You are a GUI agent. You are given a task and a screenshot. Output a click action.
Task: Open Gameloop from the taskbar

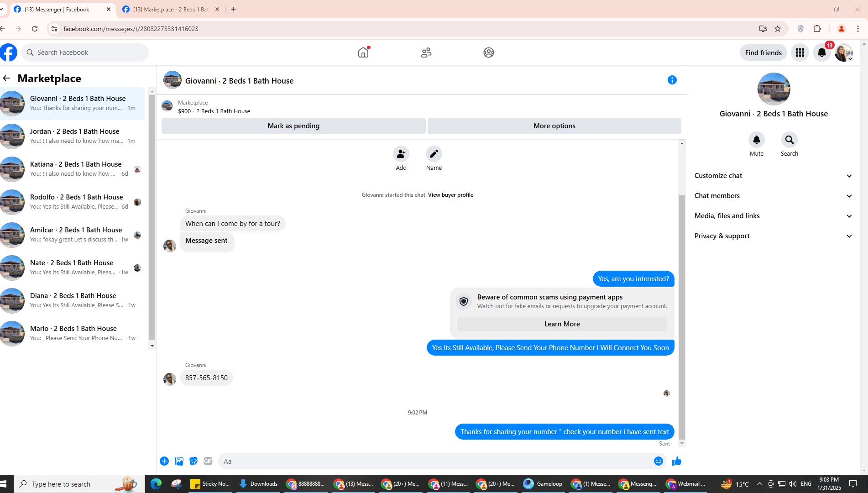click(543, 484)
